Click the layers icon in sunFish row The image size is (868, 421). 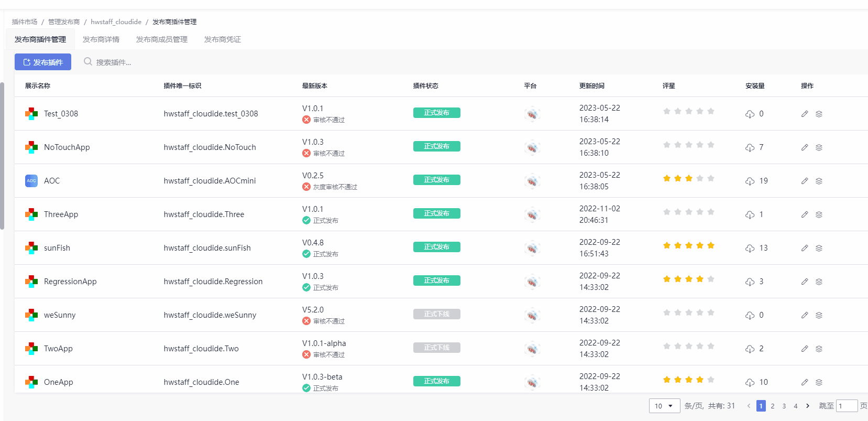coord(819,248)
